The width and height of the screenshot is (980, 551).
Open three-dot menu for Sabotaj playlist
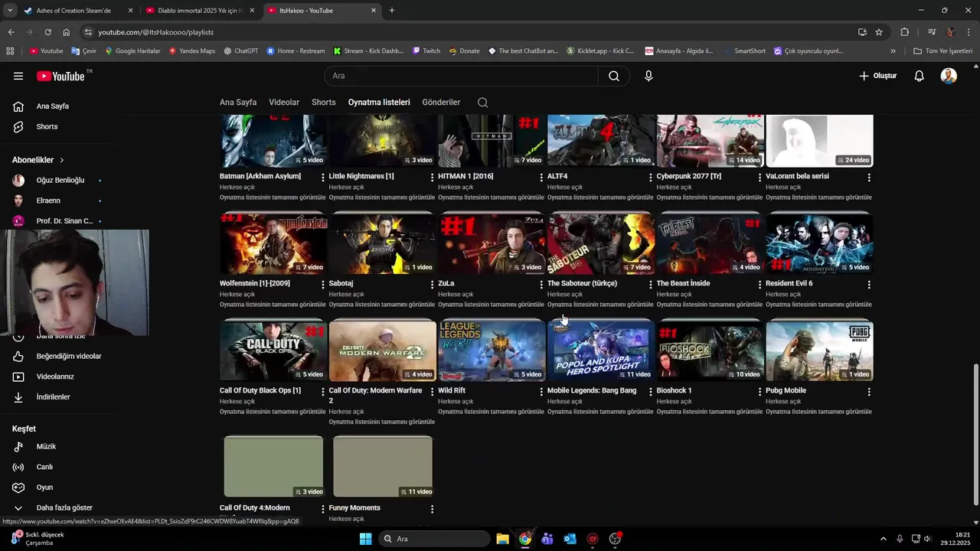tap(433, 284)
